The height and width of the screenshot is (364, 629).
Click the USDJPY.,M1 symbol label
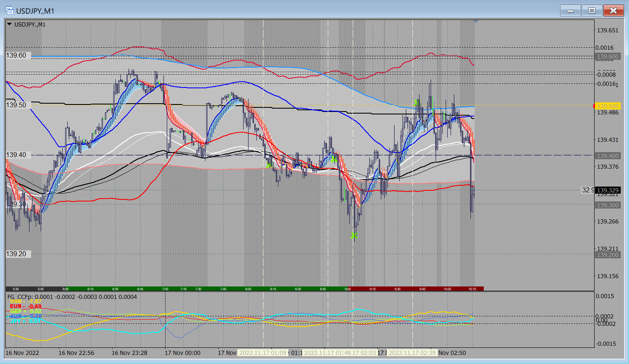[30, 24]
